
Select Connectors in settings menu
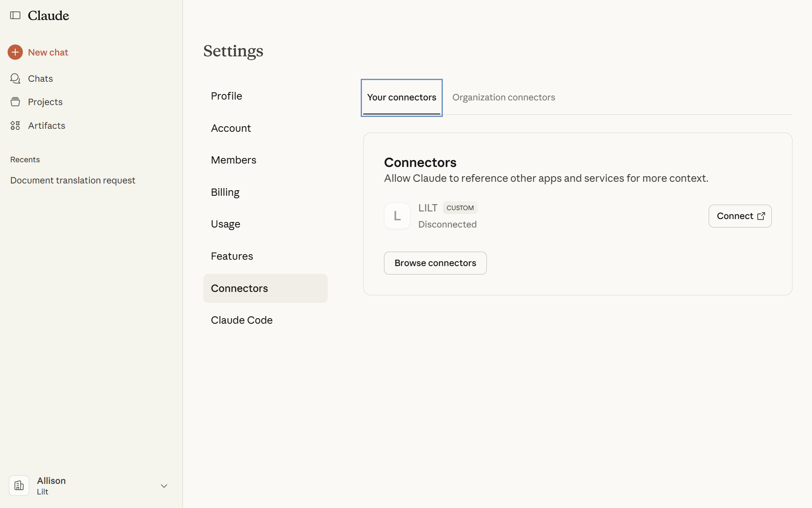(265, 288)
